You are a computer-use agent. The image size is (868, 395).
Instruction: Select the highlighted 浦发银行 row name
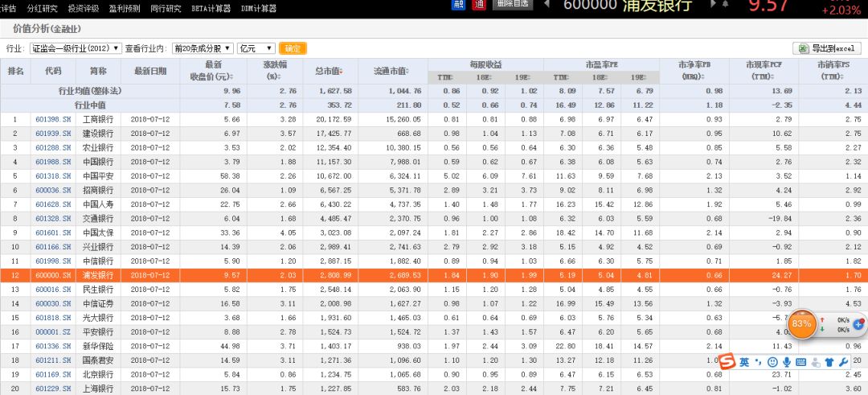click(98, 275)
